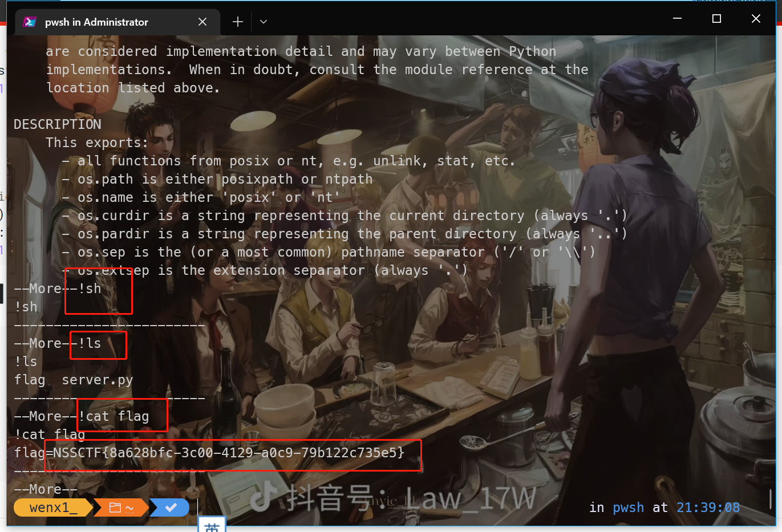Viewport: 782px width, 532px height.
Task: Select the pwsh in Administrator tab
Action: pyautogui.click(x=117, y=22)
